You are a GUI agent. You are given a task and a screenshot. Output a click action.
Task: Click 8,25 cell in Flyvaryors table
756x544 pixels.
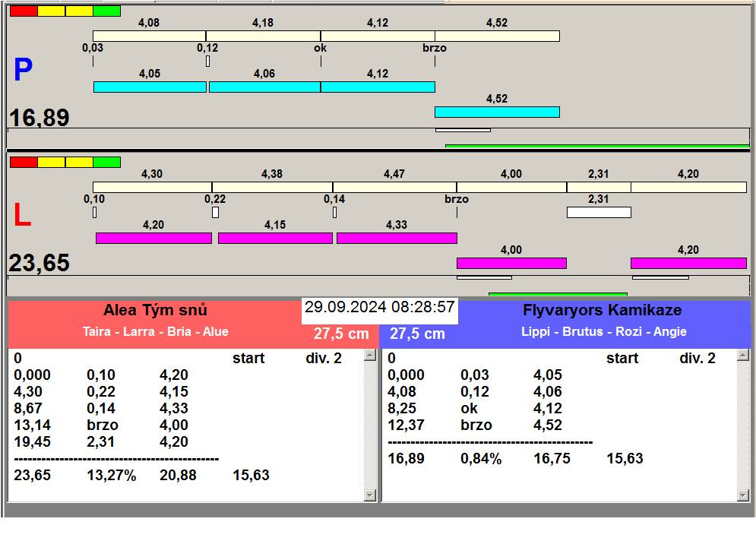(402, 409)
